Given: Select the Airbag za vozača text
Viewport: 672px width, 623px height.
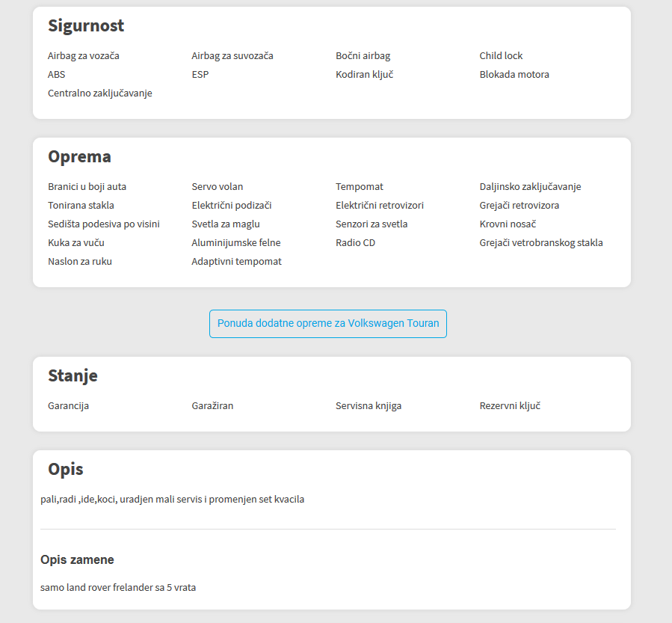Looking at the screenshot, I should [x=84, y=56].
